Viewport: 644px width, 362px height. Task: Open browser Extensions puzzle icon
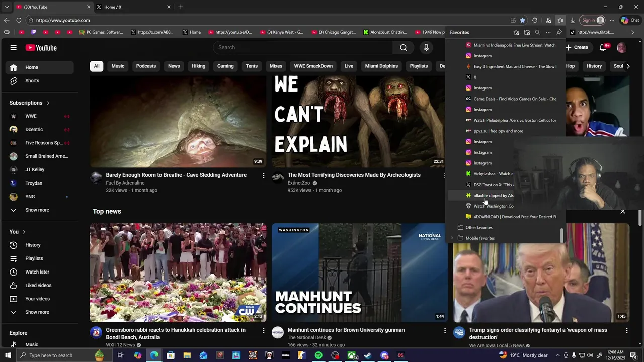(535, 20)
